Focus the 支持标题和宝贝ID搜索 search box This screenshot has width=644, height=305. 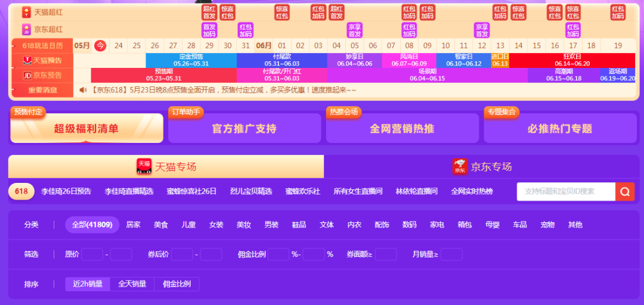tap(566, 192)
